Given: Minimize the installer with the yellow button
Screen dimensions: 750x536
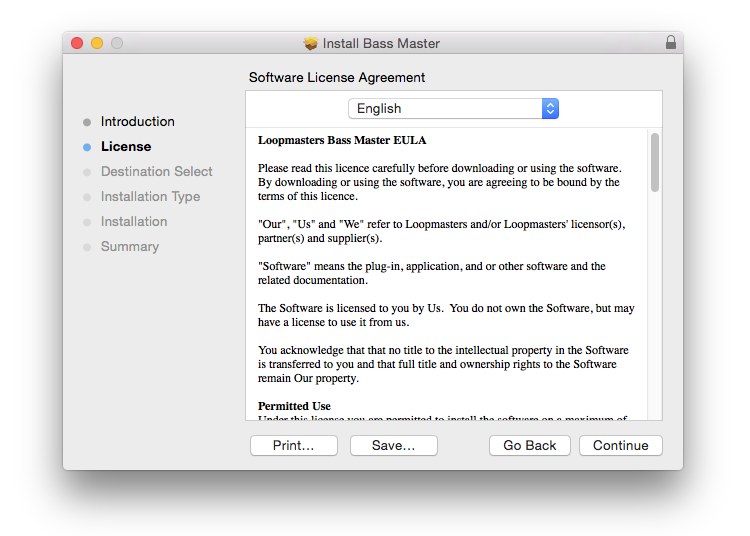Looking at the screenshot, I should 97,43.
